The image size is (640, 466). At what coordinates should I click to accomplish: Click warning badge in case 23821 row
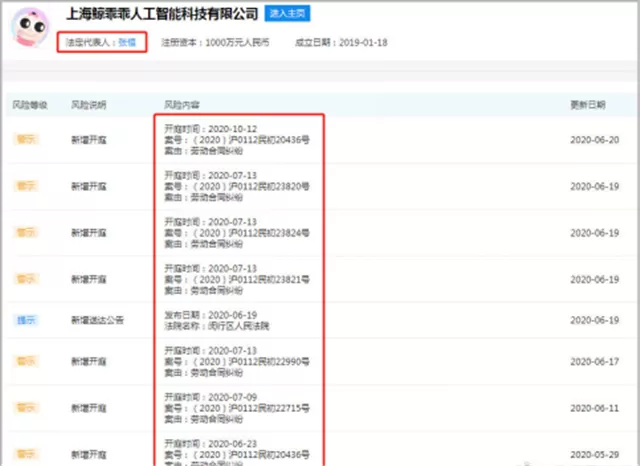(26, 279)
